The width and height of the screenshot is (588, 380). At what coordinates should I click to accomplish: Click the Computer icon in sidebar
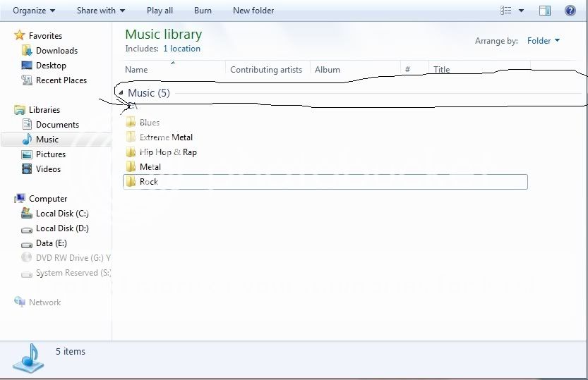pos(20,198)
